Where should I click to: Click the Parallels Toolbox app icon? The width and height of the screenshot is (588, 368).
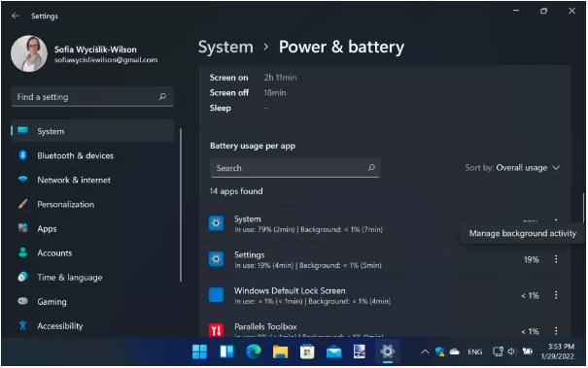pyautogui.click(x=216, y=330)
